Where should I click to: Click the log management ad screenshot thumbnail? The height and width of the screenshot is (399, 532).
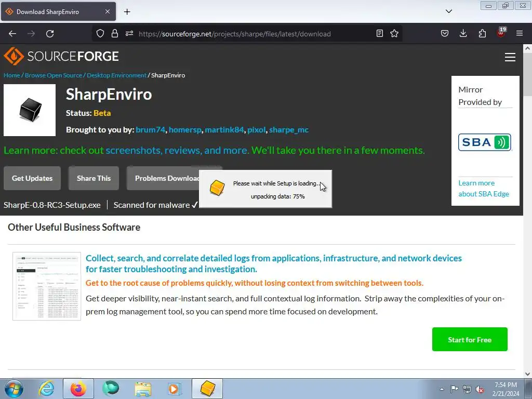(47, 286)
